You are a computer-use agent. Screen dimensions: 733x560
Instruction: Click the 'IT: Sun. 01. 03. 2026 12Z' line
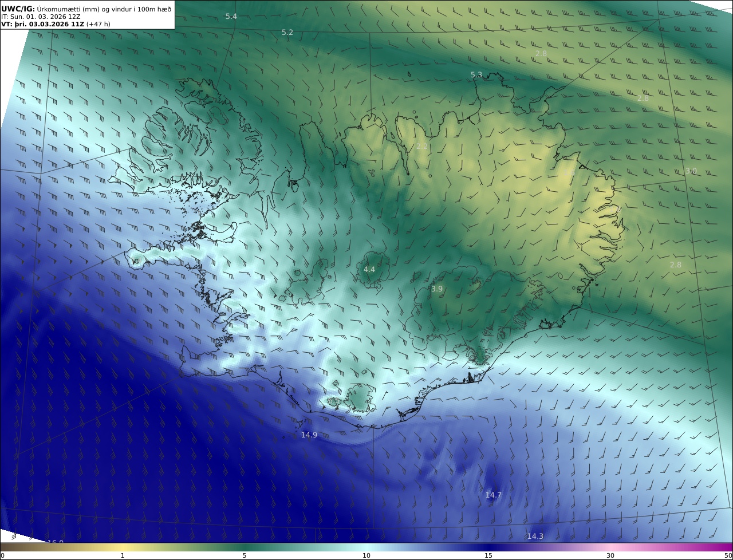click(x=41, y=17)
